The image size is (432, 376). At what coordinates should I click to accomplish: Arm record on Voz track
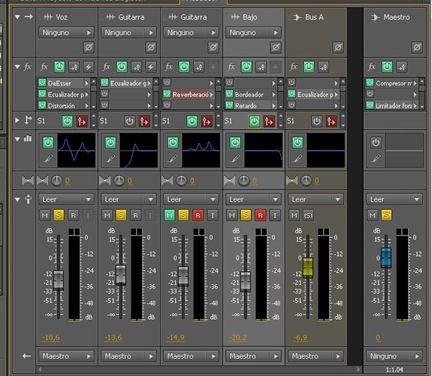pyautogui.click(x=73, y=215)
